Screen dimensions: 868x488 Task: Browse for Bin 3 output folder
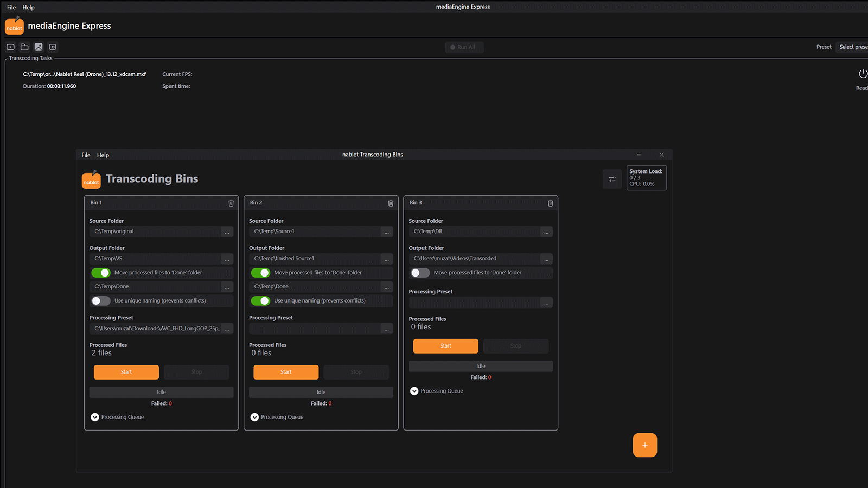(x=546, y=259)
